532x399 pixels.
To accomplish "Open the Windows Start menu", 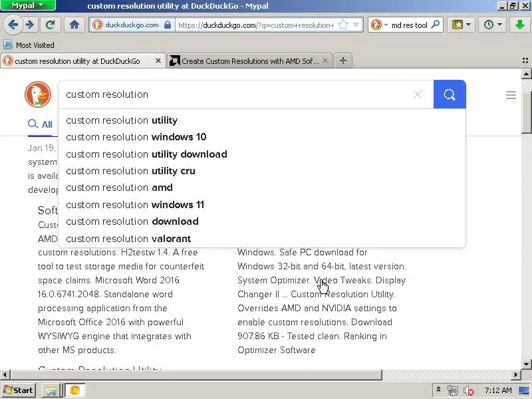I will click(x=19, y=390).
